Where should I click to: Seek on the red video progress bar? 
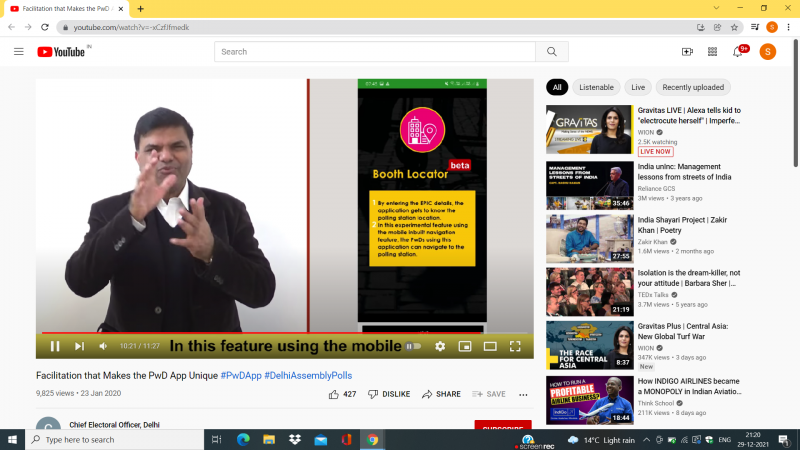[285, 333]
